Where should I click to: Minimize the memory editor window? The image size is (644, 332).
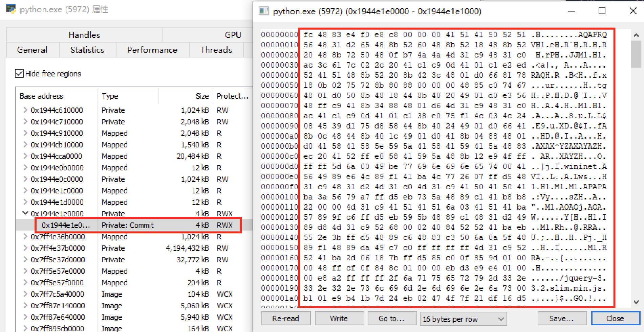(572, 11)
